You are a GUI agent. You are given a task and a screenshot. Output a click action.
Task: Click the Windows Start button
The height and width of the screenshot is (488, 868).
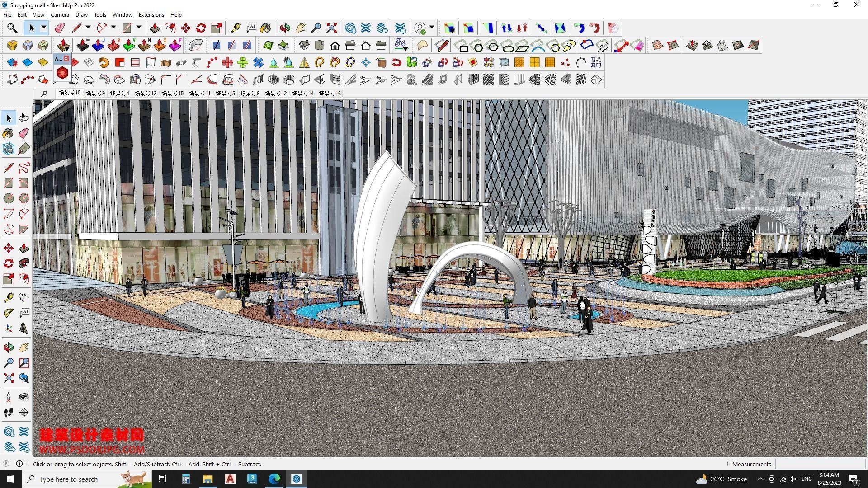coord(11,479)
